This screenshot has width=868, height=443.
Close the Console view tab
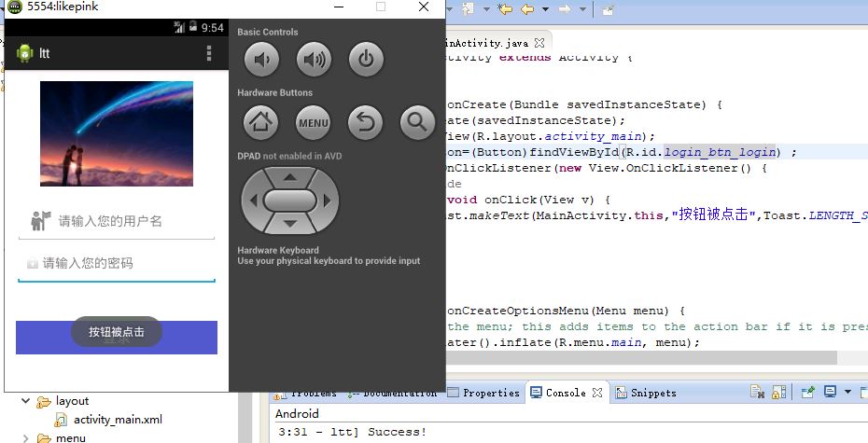click(597, 393)
